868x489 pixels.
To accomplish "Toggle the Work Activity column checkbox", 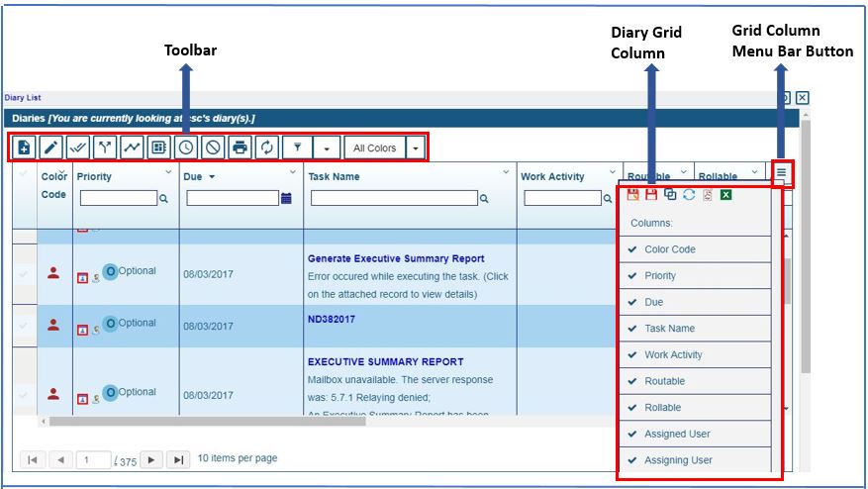I will (x=632, y=354).
